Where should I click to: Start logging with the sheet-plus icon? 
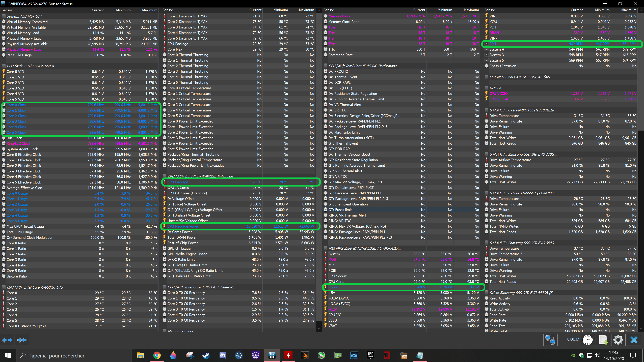pyautogui.click(x=603, y=340)
